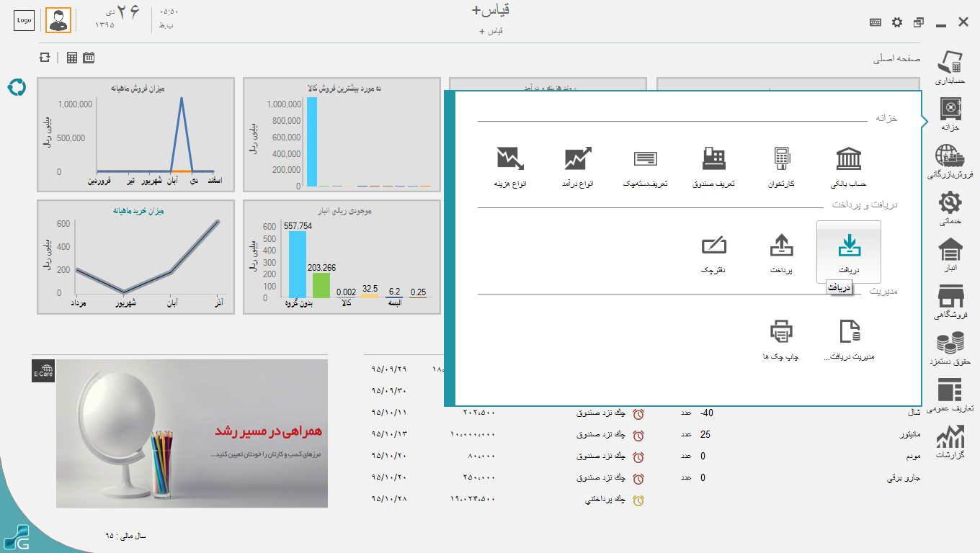Open گزارشات reports module
980x553 pixels.
point(950,443)
